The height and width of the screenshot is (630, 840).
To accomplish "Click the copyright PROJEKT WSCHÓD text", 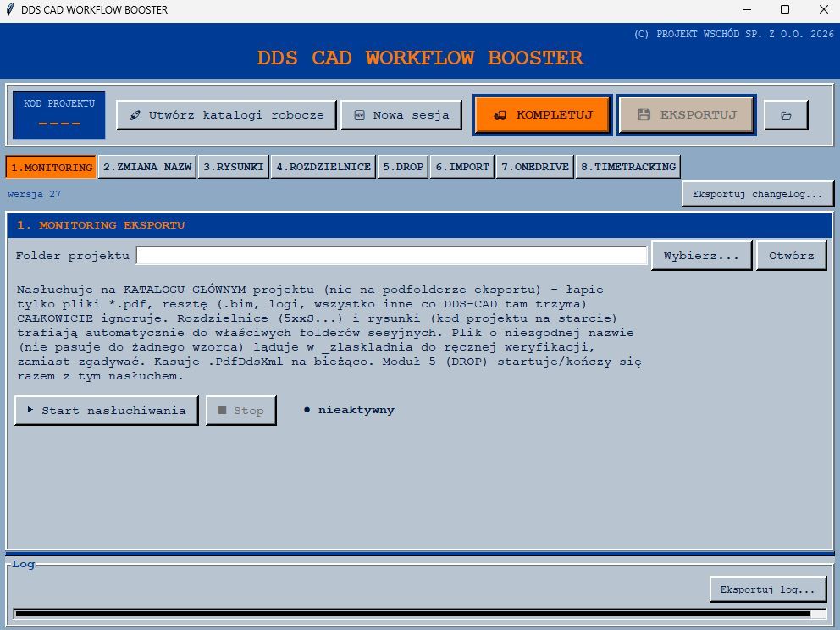I will click(734, 34).
